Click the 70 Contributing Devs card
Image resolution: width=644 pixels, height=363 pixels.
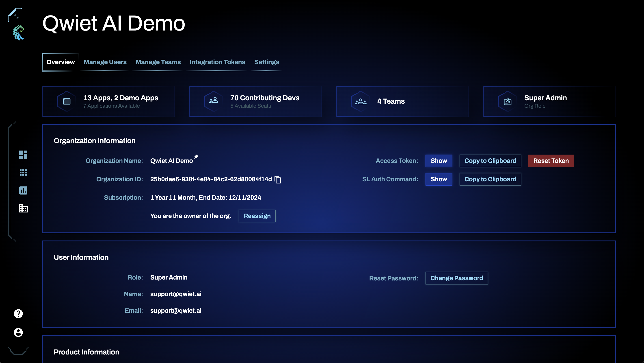255,101
